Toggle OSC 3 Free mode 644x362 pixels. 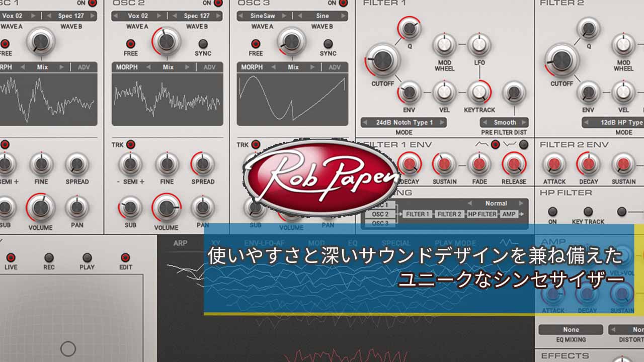256,44
